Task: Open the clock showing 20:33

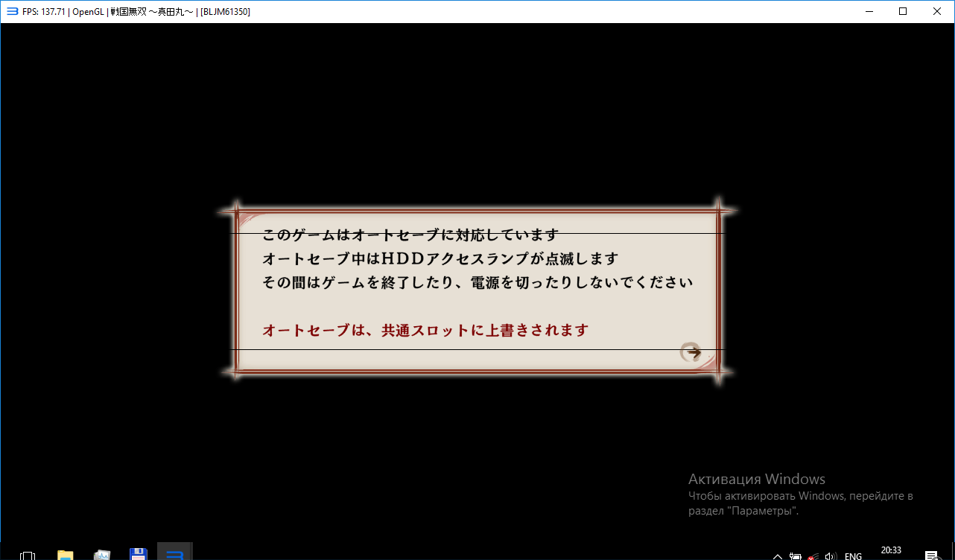Action: tap(891, 551)
